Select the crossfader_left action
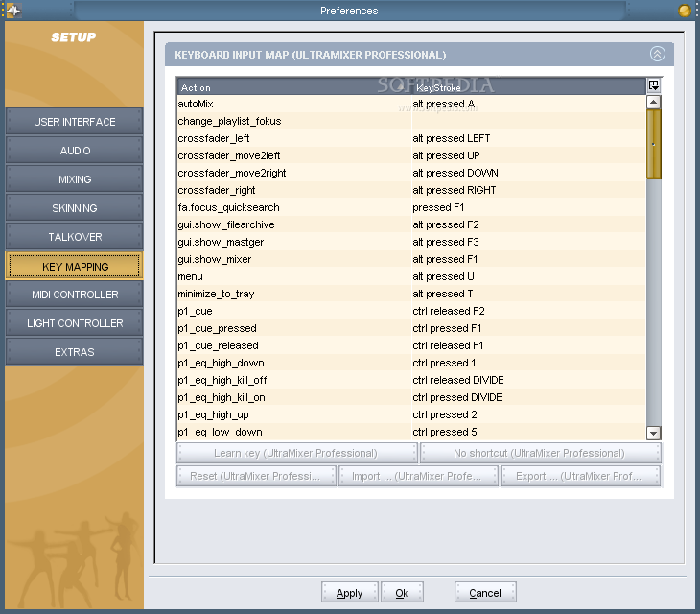 pos(411,138)
